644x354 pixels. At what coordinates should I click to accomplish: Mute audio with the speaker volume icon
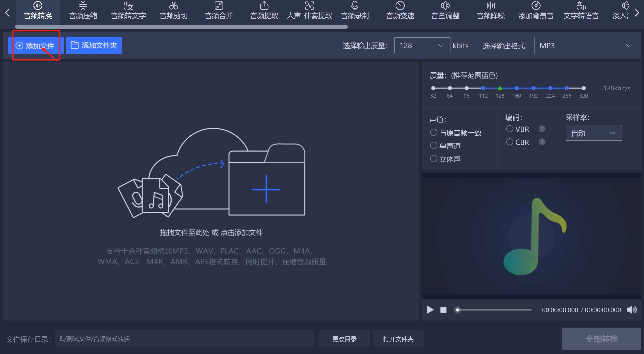click(632, 310)
